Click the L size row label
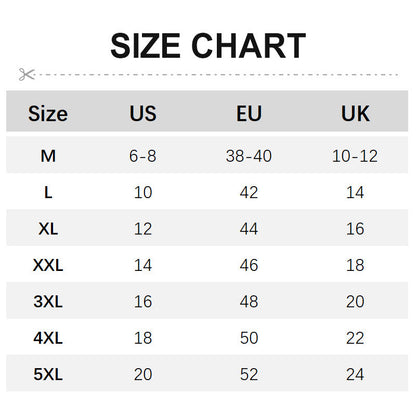Image resolution: width=416 pixels, height=416 pixels. click(48, 192)
